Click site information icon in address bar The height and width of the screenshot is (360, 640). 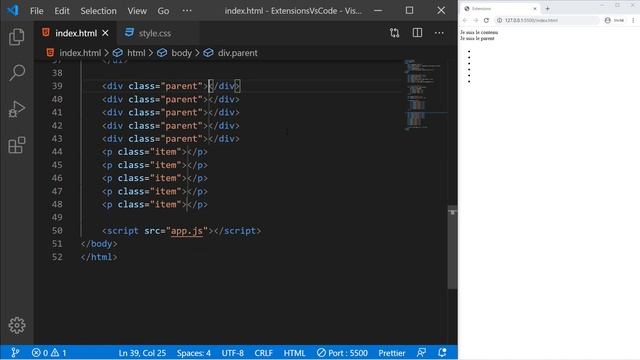pyautogui.click(x=499, y=20)
